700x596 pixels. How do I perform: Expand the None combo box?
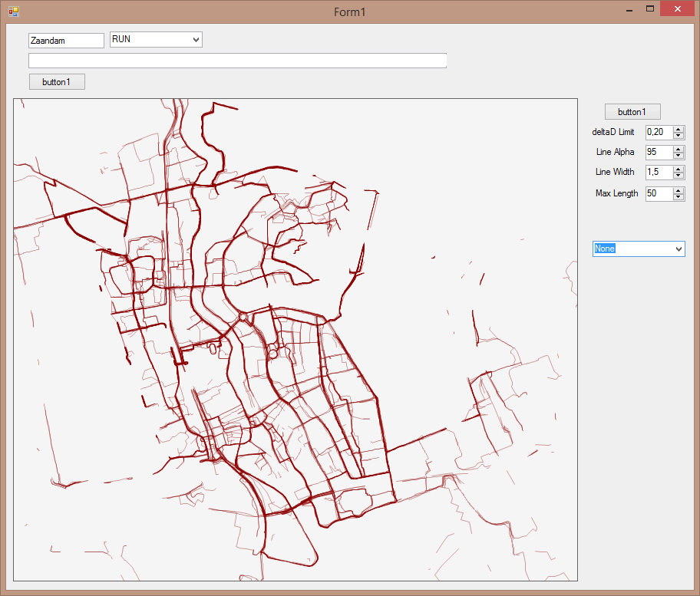pyautogui.click(x=678, y=249)
